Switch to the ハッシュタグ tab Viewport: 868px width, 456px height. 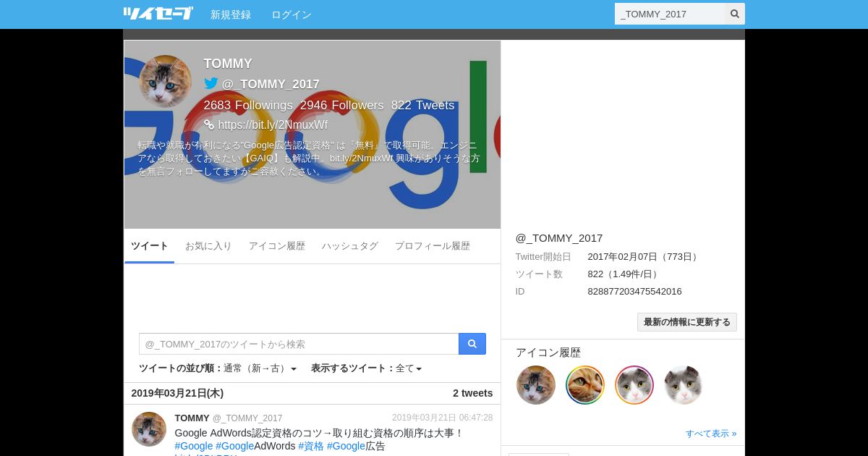pyautogui.click(x=350, y=246)
